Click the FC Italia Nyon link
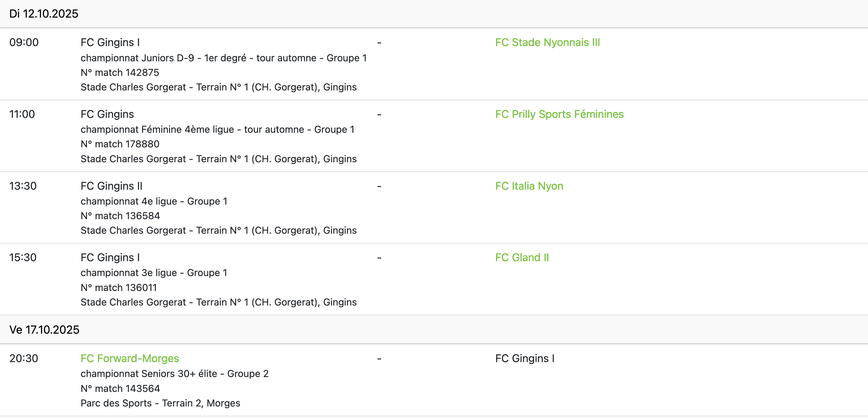Screen dimensions: 868x418 [x=529, y=186]
